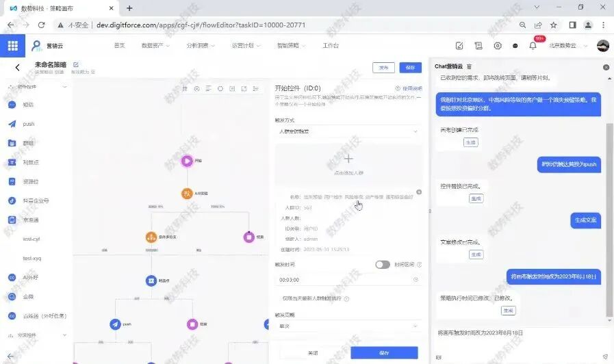Open a new browser tab
Image resolution: width=614 pixels, height=364 pixels.
[x=129, y=8]
